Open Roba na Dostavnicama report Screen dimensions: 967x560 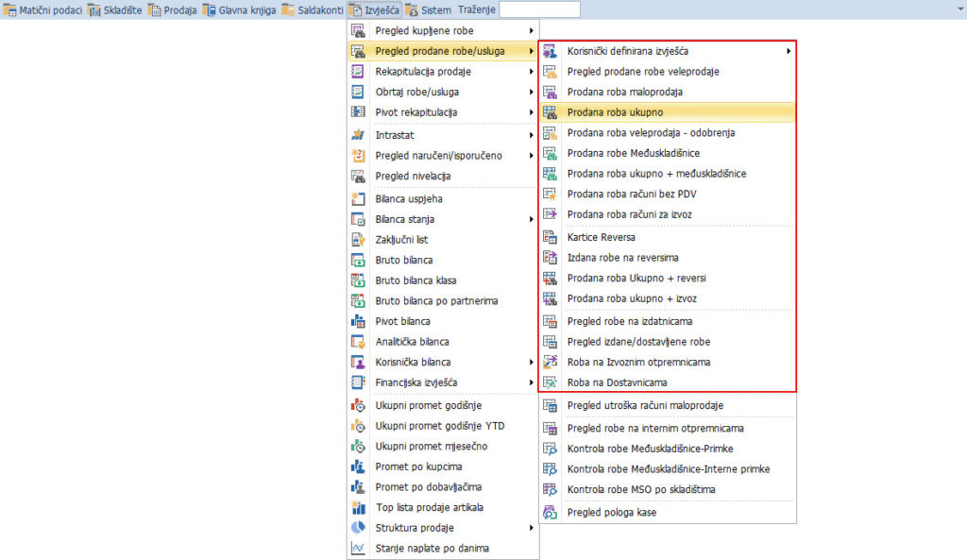coord(617,382)
